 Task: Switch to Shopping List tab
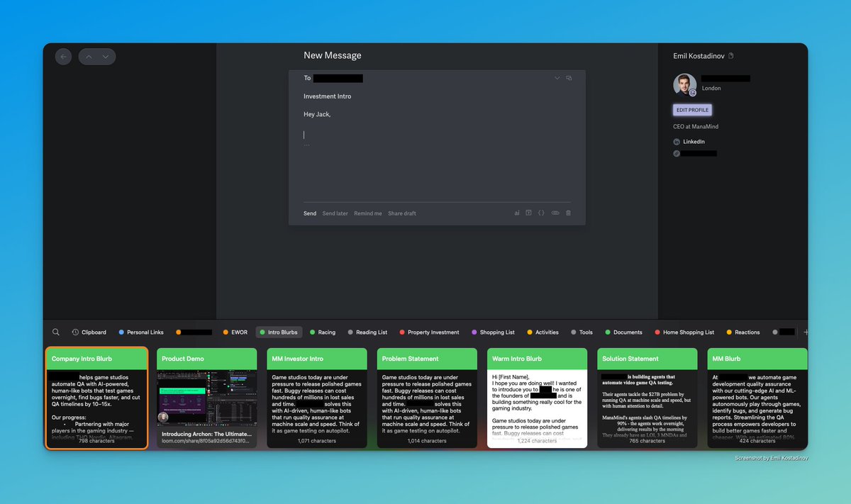click(493, 332)
